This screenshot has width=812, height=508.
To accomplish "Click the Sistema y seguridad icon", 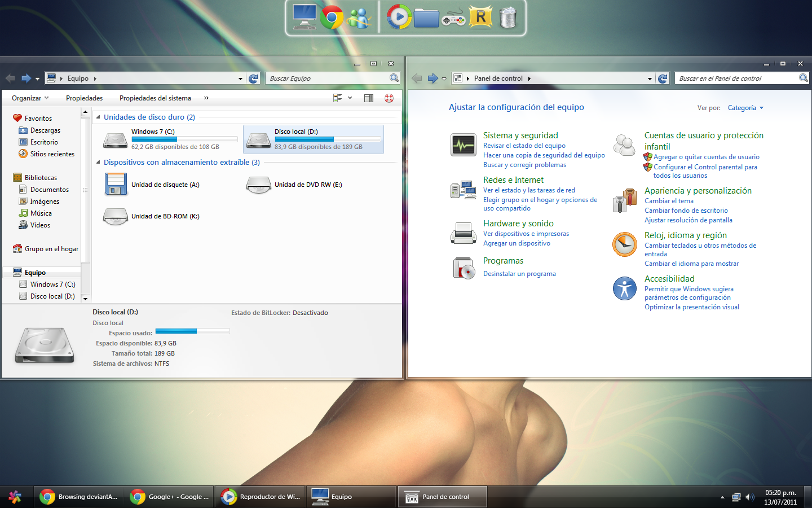I will point(464,145).
